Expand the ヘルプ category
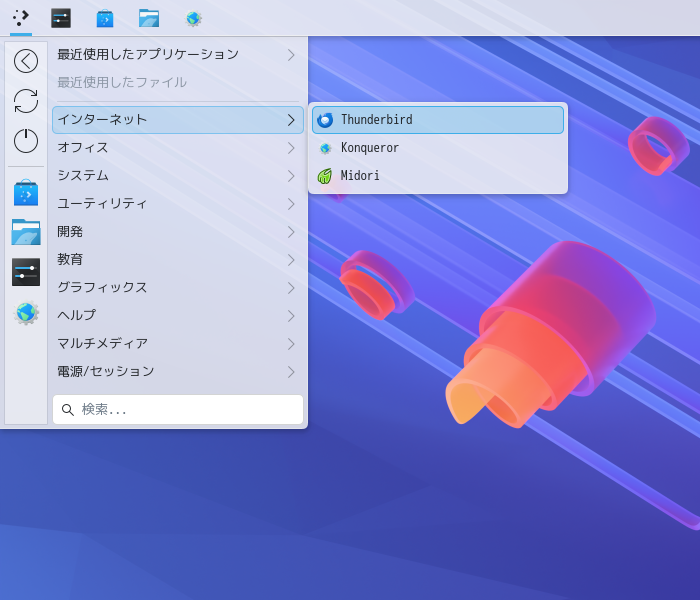The width and height of the screenshot is (700, 600). tap(178, 316)
